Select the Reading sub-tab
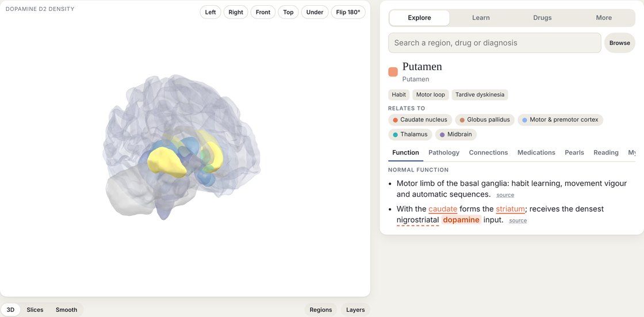This screenshot has width=644, height=317. point(606,152)
